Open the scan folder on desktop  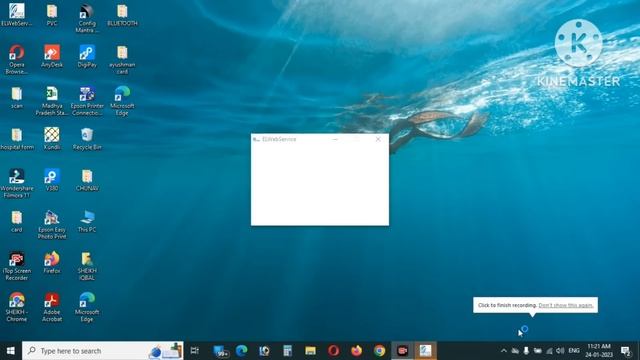tap(17, 98)
